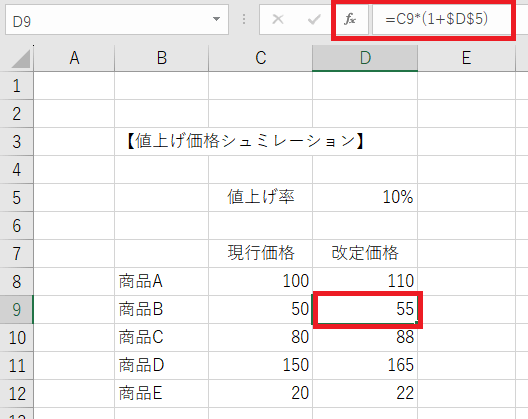The image size is (528, 419).
Task: Click the title cell 【値上げ価格シュミレーション】
Action: (245, 141)
